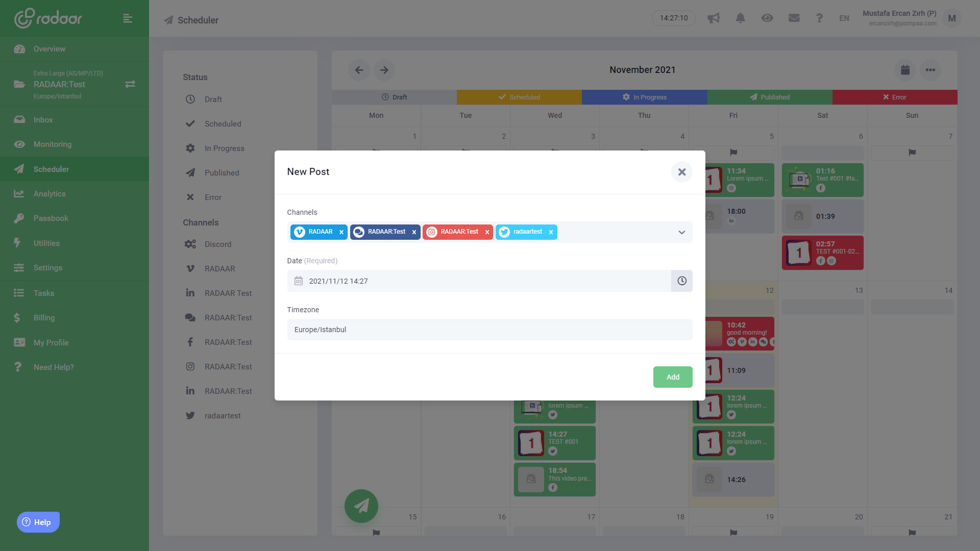
Task: Click the red Error status legend bar
Action: [x=894, y=97]
